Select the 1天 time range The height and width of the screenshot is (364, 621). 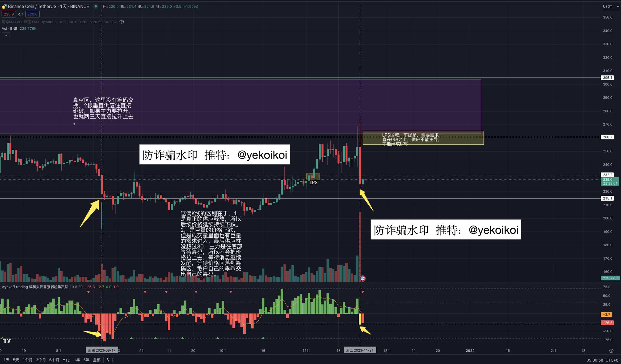click(6, 360)
